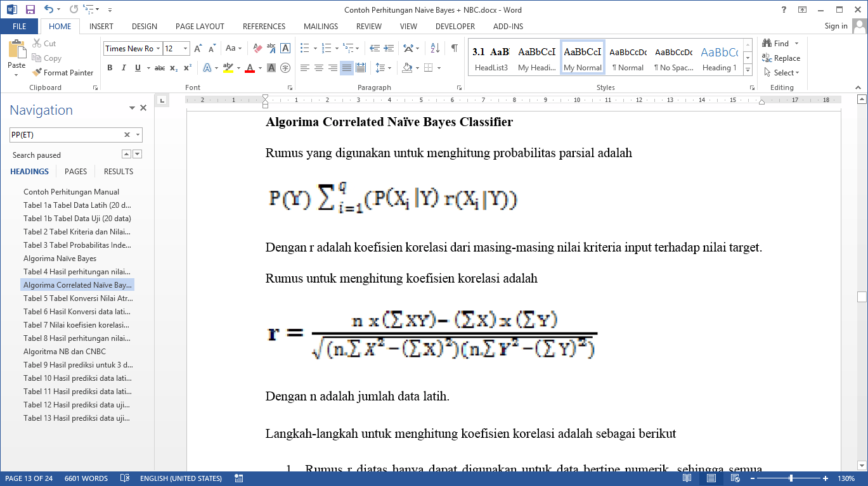Open the PAGE LAYOUT ribbon tab

200,27
